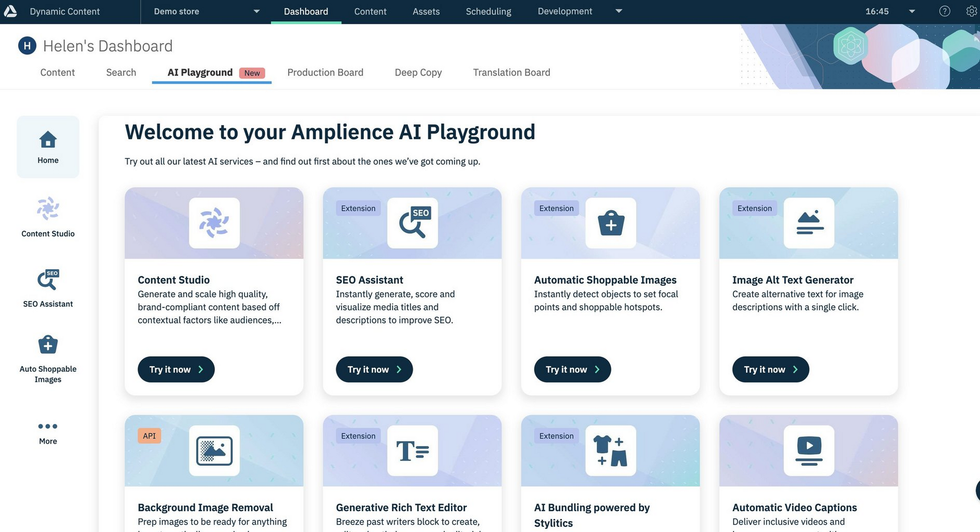
Task: Click the Generative Rich Text Editor icon
Action: (412, 451)
